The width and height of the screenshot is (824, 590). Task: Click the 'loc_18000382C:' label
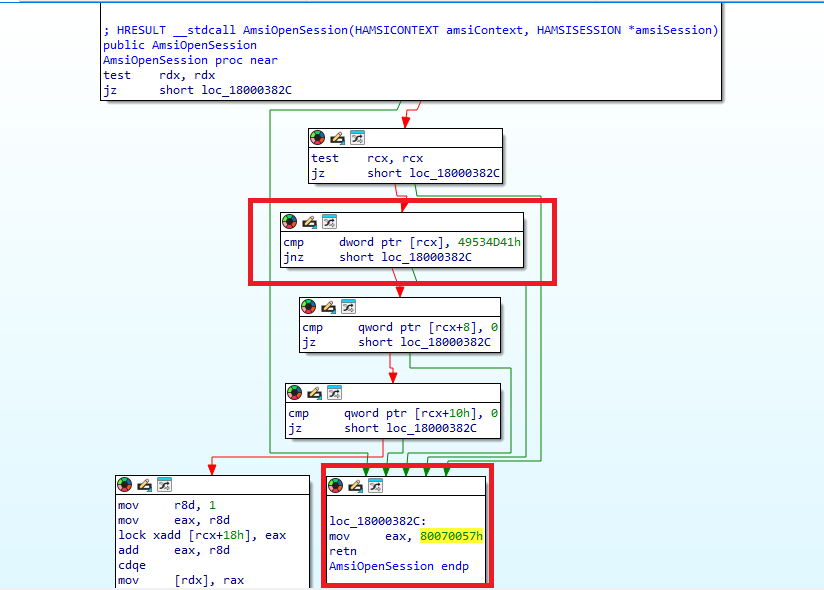coord(378,521)
